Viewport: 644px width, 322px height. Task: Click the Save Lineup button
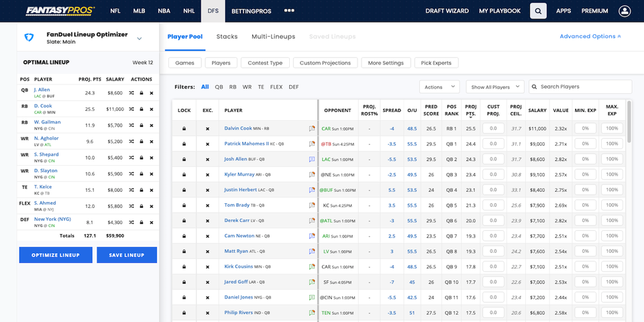(127, 255)
